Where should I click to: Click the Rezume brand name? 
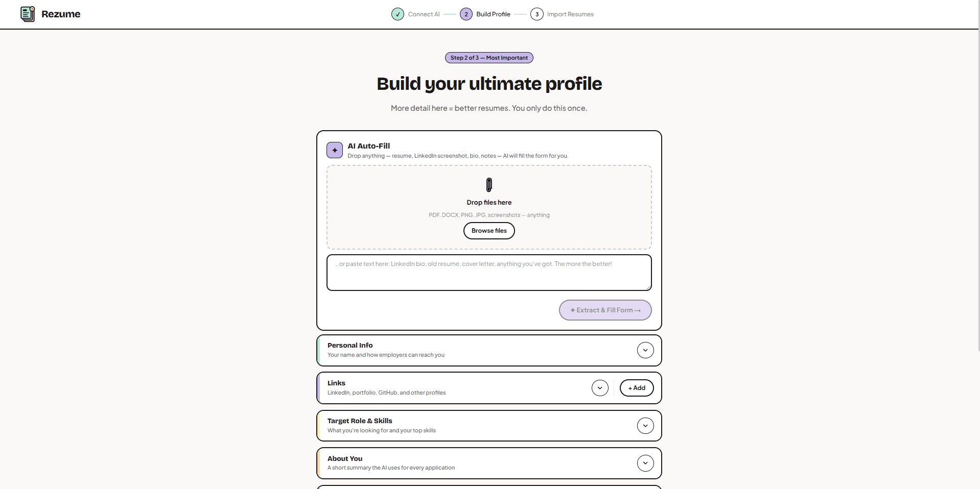[x=61, y=14]
